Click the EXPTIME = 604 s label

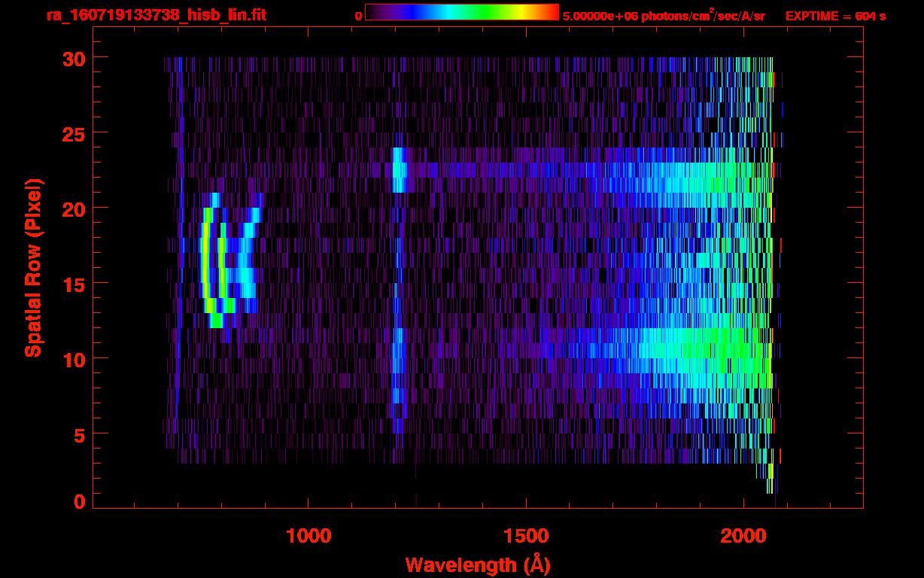835,16
